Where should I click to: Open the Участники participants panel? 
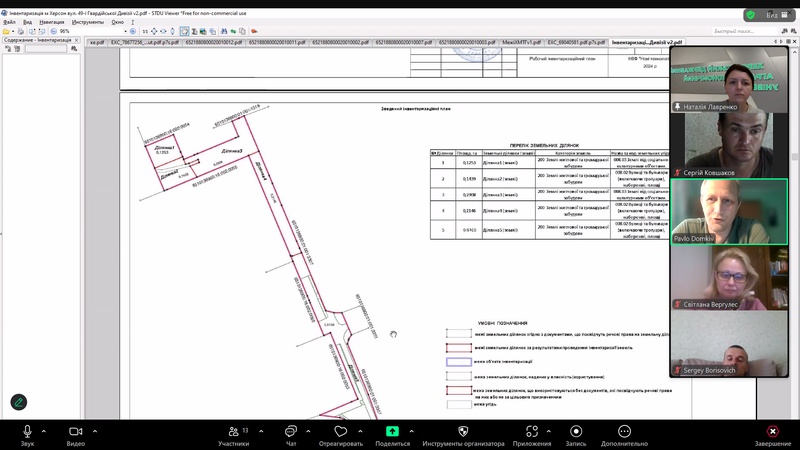pyautogui.click(x=233, y=430)
